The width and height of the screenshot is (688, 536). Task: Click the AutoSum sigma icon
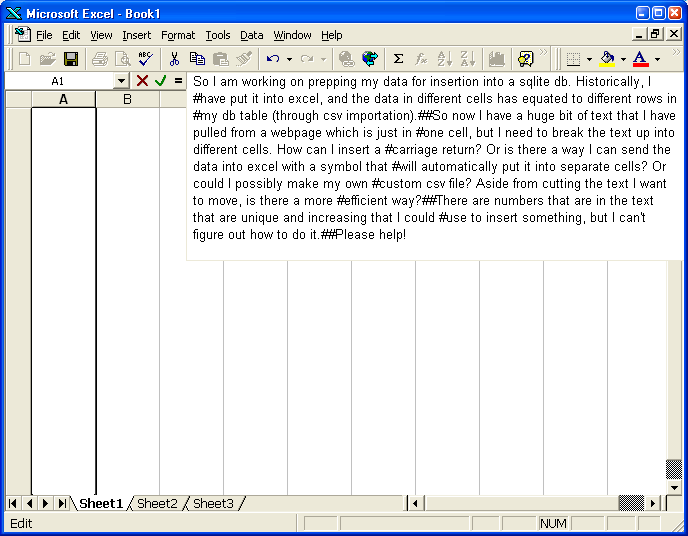coord(398,59)
